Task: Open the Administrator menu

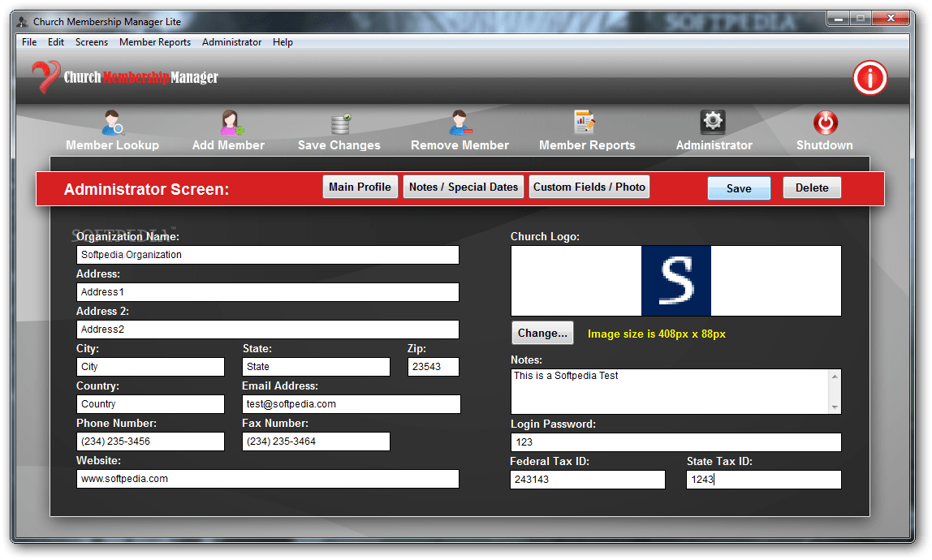Action: pos(232,42)
